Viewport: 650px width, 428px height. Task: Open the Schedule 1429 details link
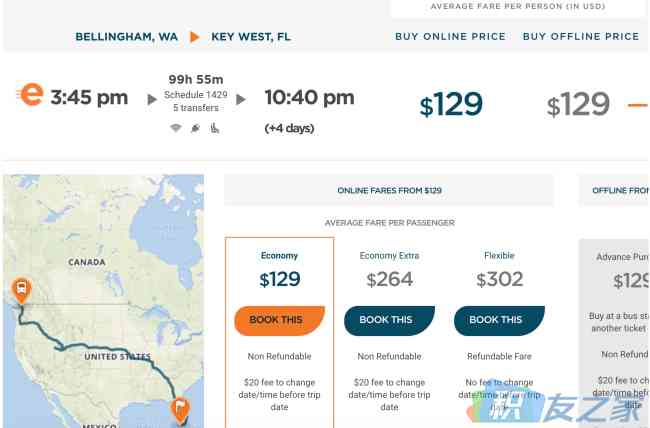[x=196, y=95]
